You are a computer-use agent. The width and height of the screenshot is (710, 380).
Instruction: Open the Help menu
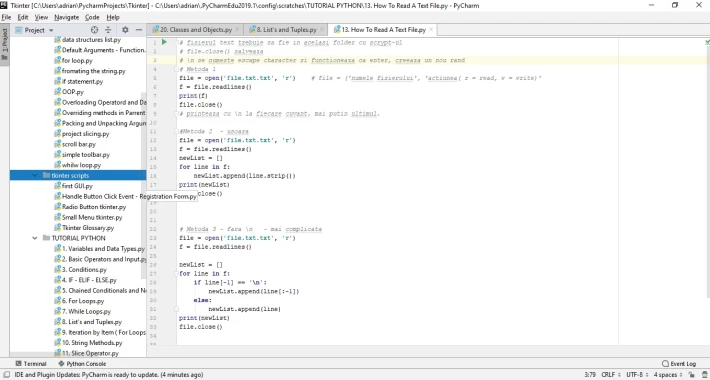[113, 17]
